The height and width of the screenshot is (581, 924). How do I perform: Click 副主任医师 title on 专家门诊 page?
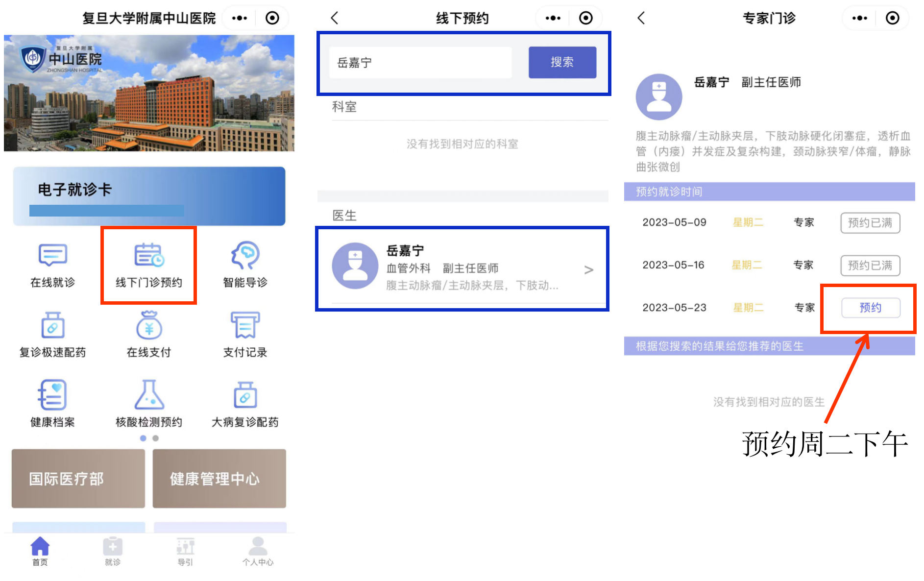pyautogui.click(x=771, y=82)
